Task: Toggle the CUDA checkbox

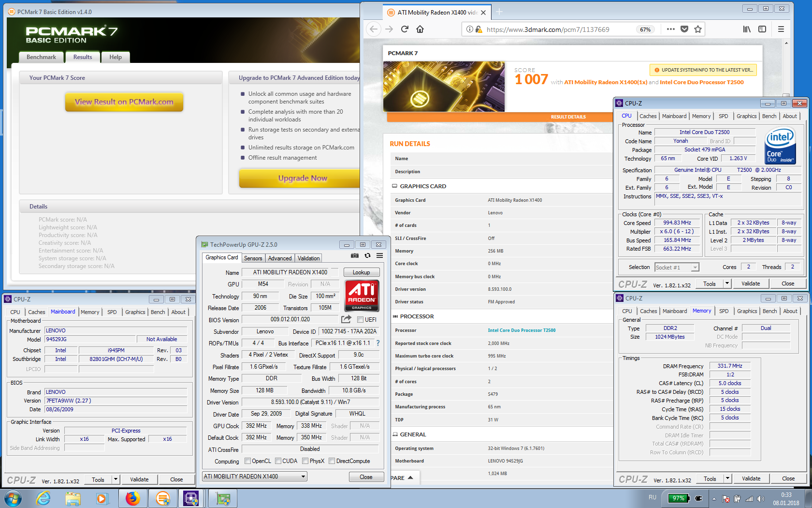Action: (x=278, y=461)
